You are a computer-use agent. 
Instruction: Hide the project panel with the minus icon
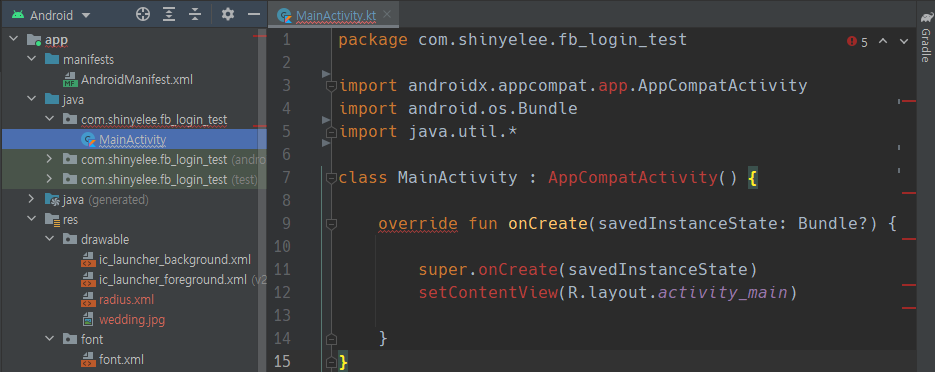(x=254, y=15)
